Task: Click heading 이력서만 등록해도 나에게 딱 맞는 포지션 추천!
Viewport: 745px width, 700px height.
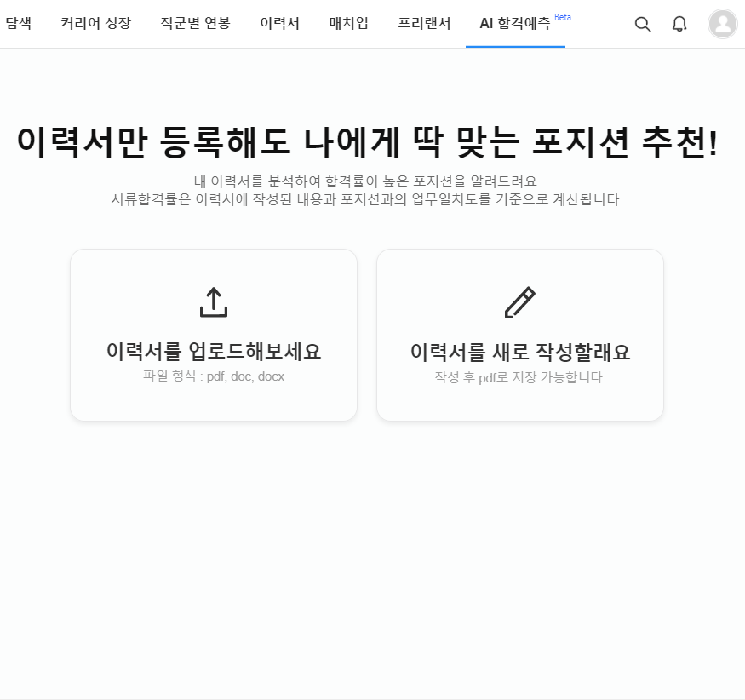Action: point(367,141)
